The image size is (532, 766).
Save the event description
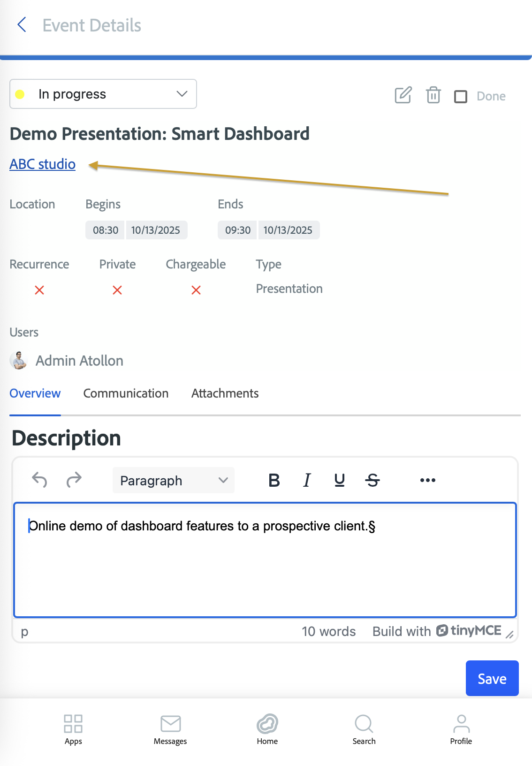point(492,678)
